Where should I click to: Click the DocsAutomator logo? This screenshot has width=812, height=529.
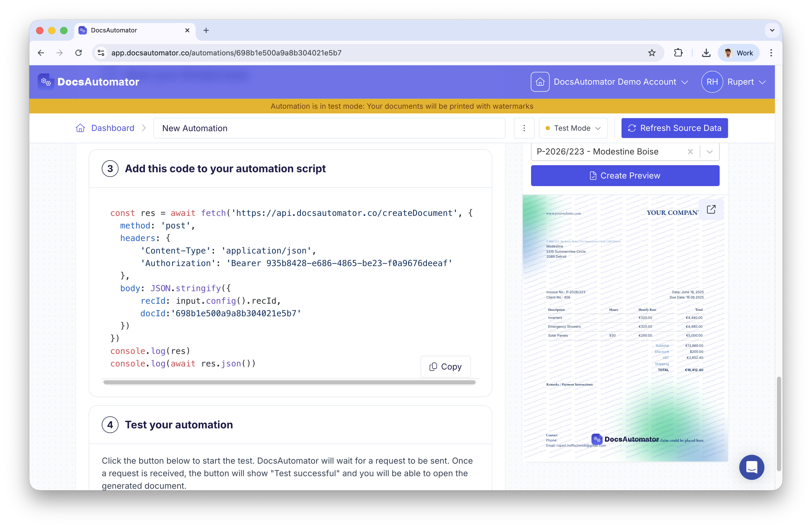pos(89,82)
